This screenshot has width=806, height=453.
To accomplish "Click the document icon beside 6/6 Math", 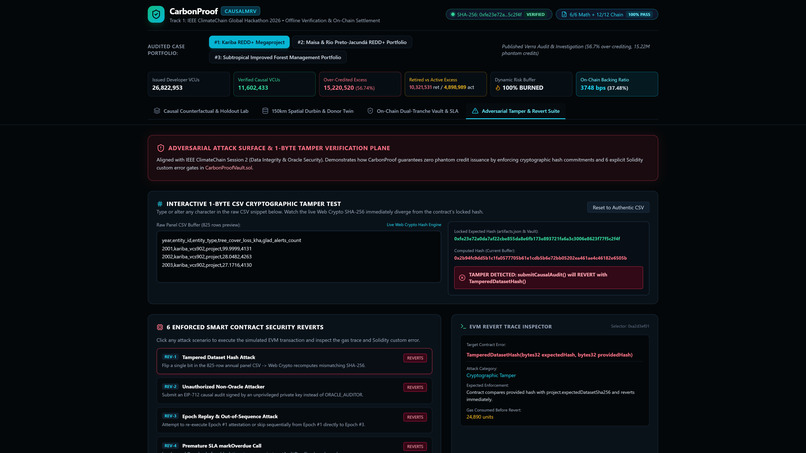I will coord(564,14).
